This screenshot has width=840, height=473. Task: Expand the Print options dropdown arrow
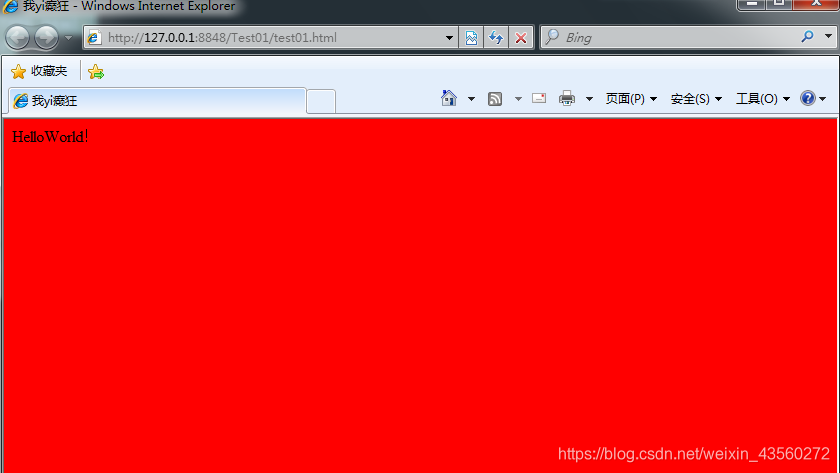[589, 99]
